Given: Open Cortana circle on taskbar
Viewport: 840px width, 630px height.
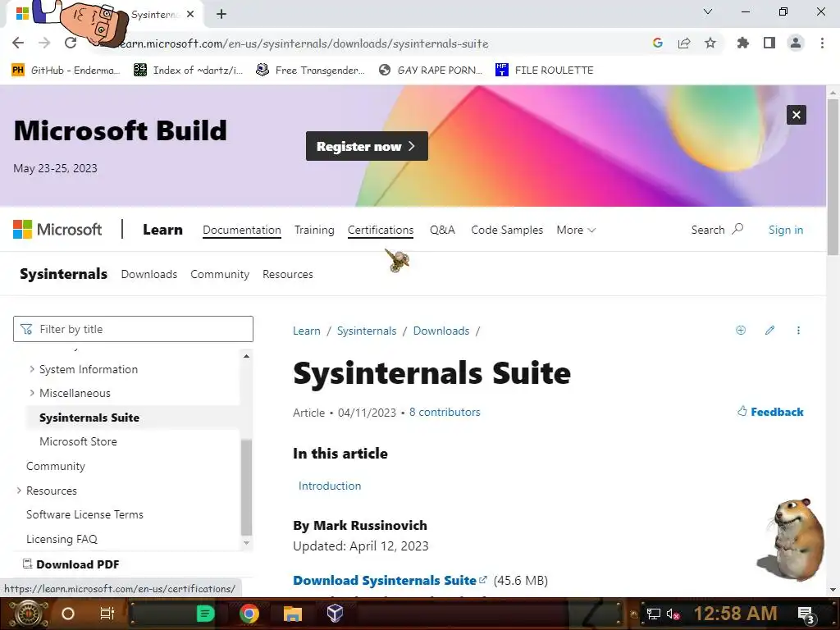Looking at the screenshot, I should tap(68, 614).
